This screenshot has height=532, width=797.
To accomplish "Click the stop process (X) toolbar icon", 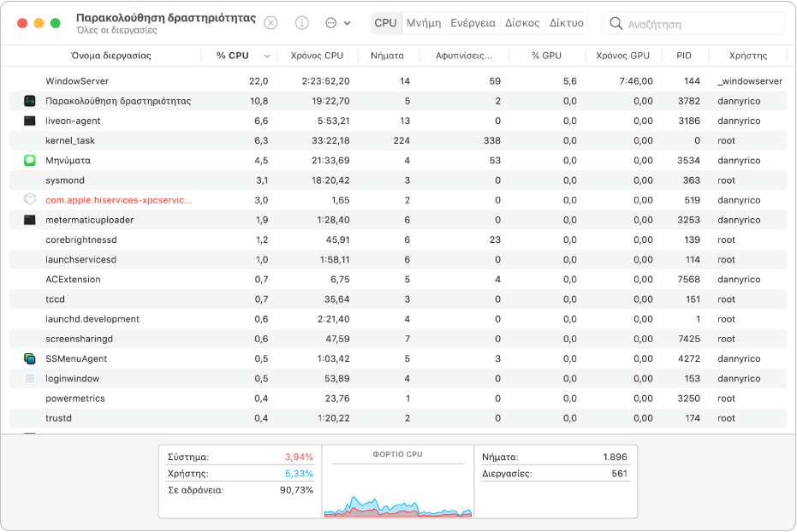I will pos(271,23).
